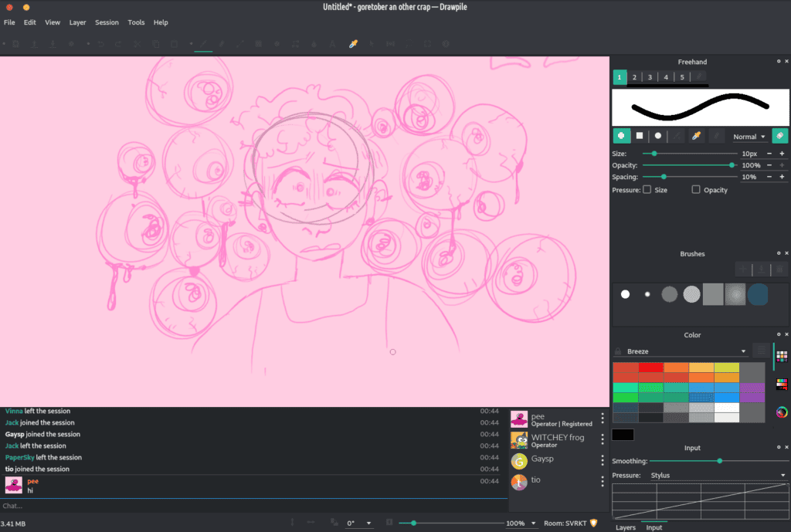Open the Normal blend mode dropdown
The width and height of the screenshot is (791, 532).
[x=750, y=136]
